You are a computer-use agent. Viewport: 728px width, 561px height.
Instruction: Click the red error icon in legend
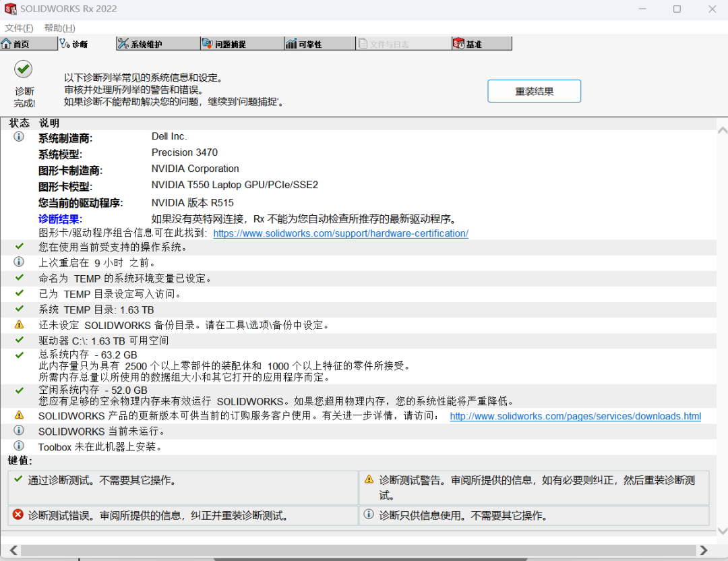pos(18,514)
